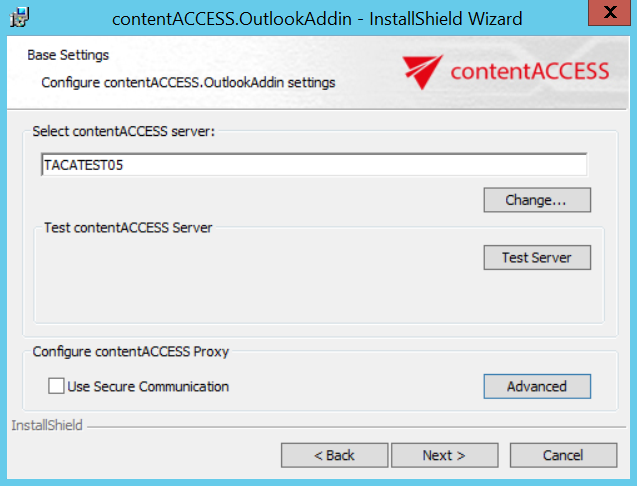Click the InstallShield footer label
The image size is (637, 486).
(46, 425)
